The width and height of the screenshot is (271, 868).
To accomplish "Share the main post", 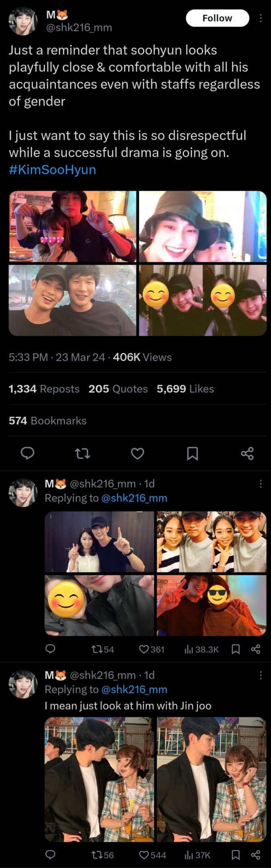I will [x=247, y=453].
